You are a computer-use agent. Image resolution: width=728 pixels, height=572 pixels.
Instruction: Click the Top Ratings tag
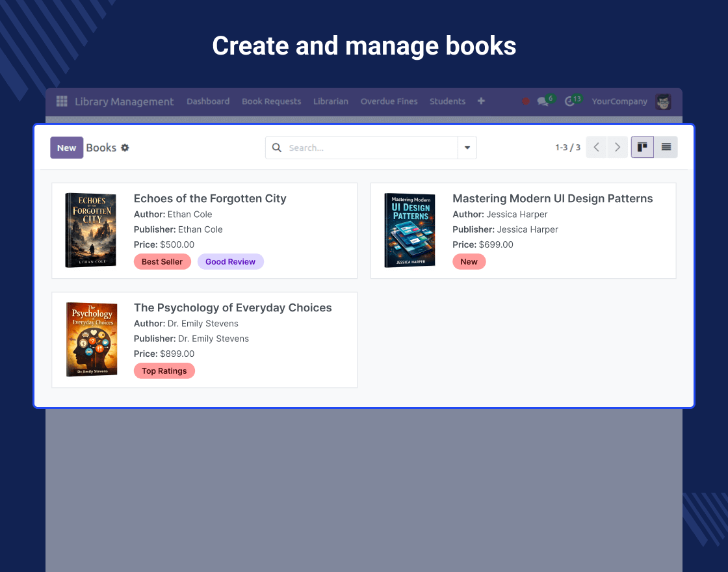point(164,370)
